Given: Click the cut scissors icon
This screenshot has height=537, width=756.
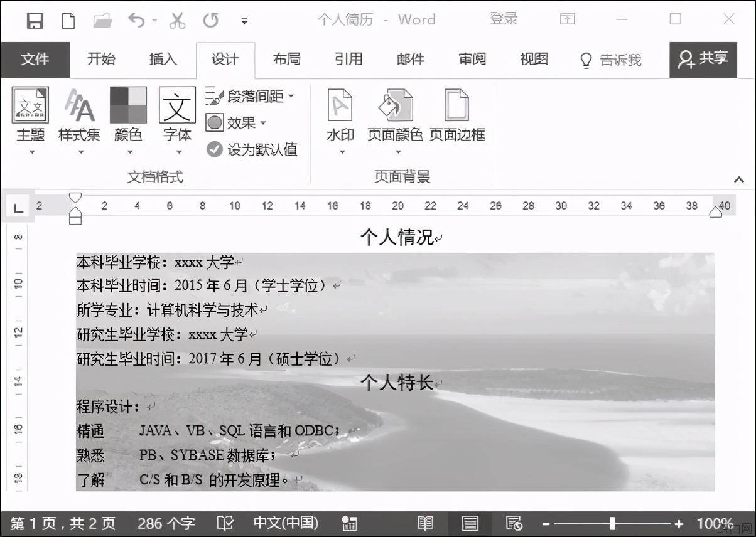Looking at the screenshot, I should [x=178, y=21].
